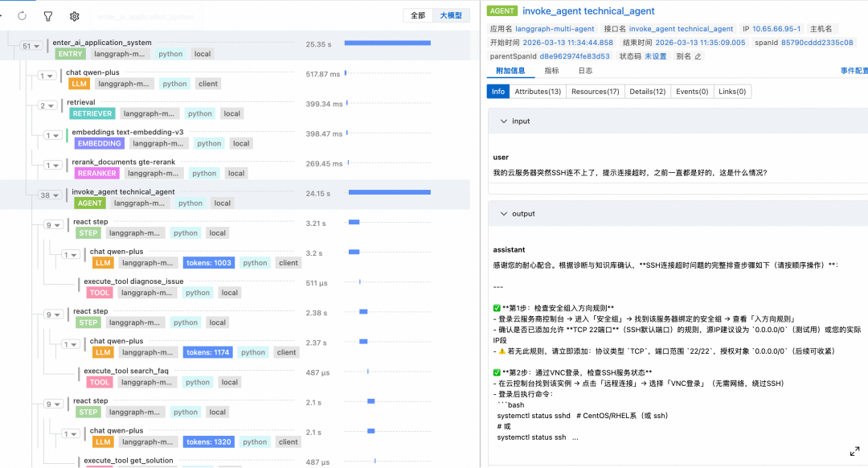Image resolution: width=868 pixels, height=468 pixels.
Task: Switch to the 指标 tab
Action: (x=551, y=70)
